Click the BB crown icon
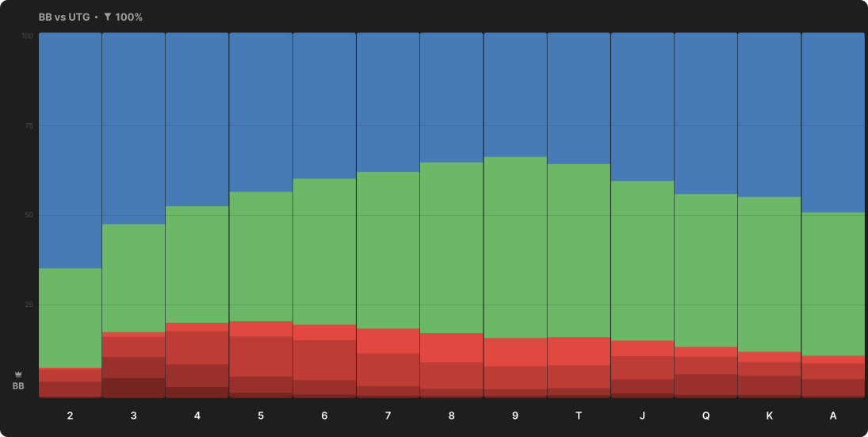The image size is (868, 437). pos(18,374)
